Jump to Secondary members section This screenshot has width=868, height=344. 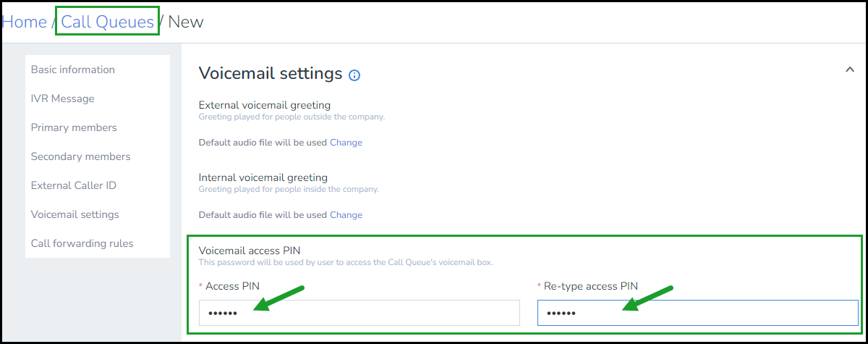point(81,156)
